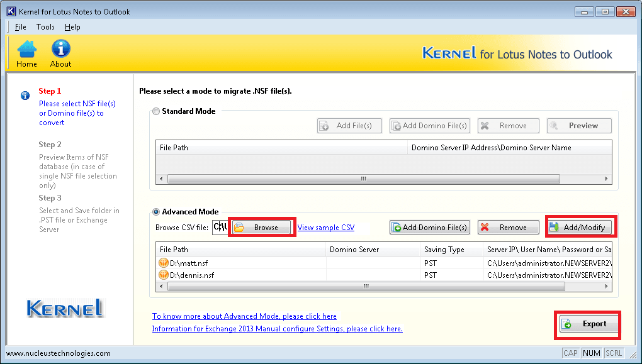
Task: Open the About info icon
Action: click(60, 53)
